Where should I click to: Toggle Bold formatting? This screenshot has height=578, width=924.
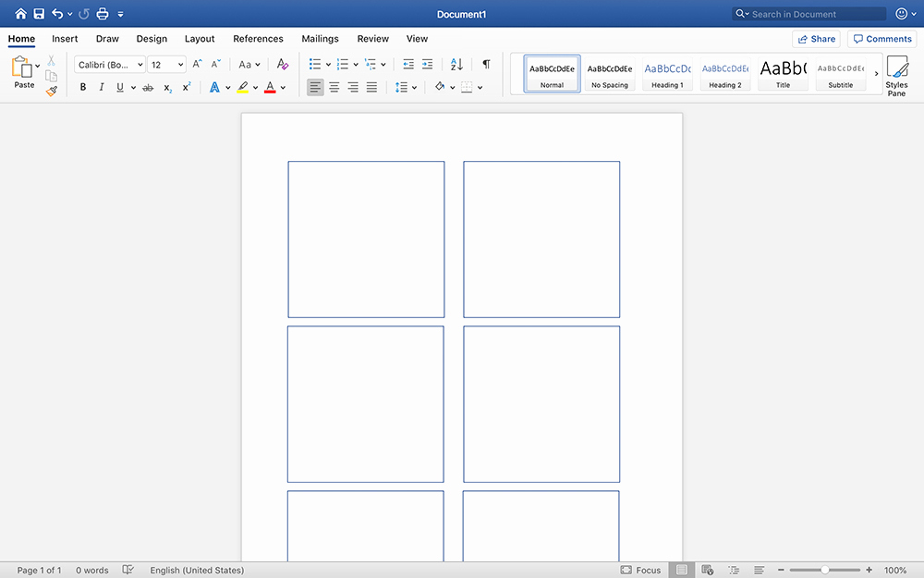pos(83,87)
